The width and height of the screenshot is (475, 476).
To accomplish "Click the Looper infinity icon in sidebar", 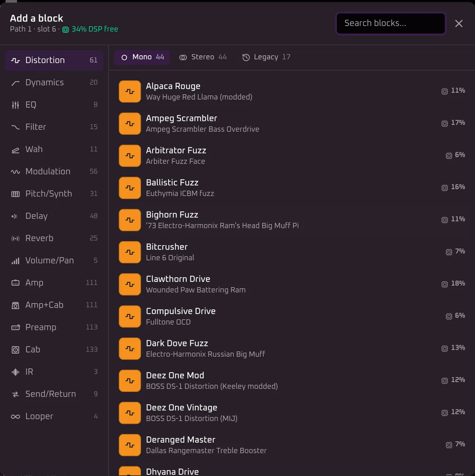I will click(x=15, y=417).
